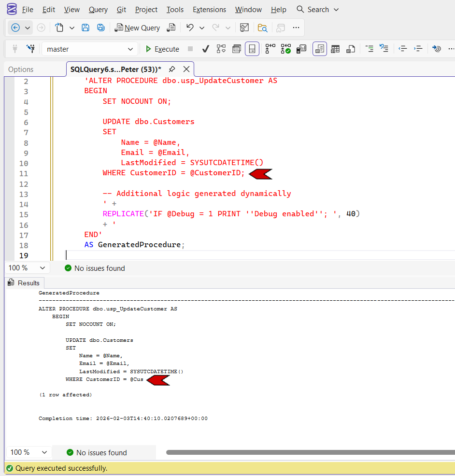Pin the SQLQuery6 document tab
The height and width of the screenshot is (476, 455).
pos(172,69)
